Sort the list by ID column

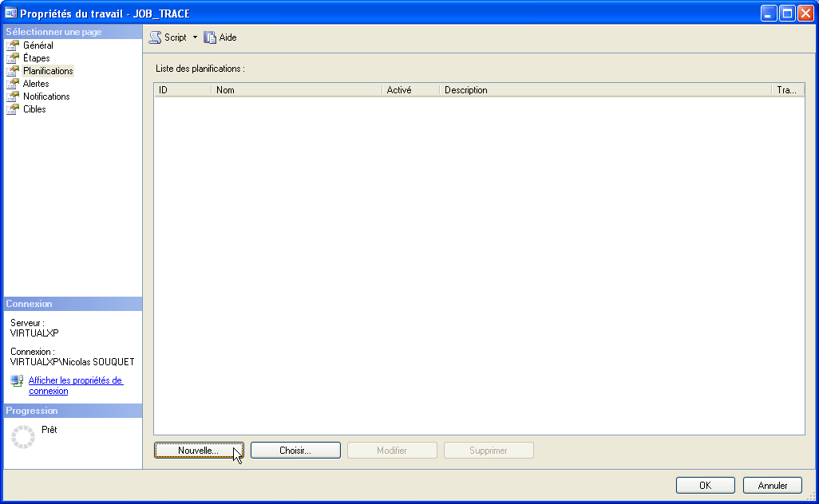[182, 90]
